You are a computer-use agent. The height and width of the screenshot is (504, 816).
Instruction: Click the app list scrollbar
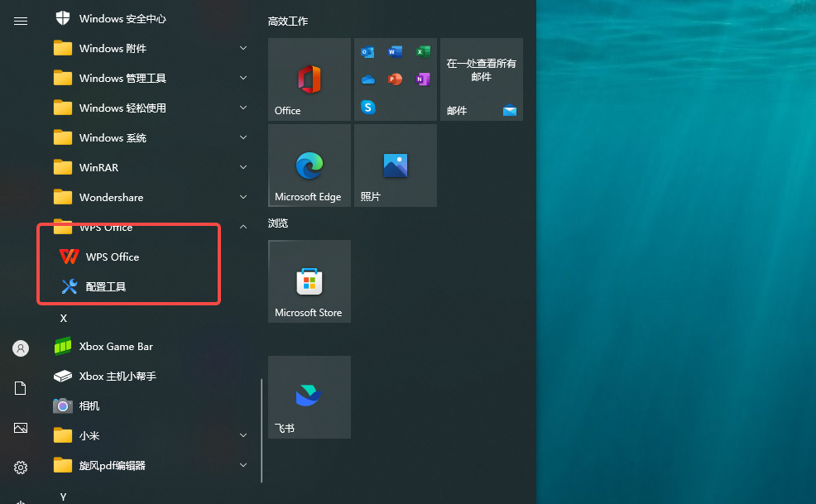[262, 430]
